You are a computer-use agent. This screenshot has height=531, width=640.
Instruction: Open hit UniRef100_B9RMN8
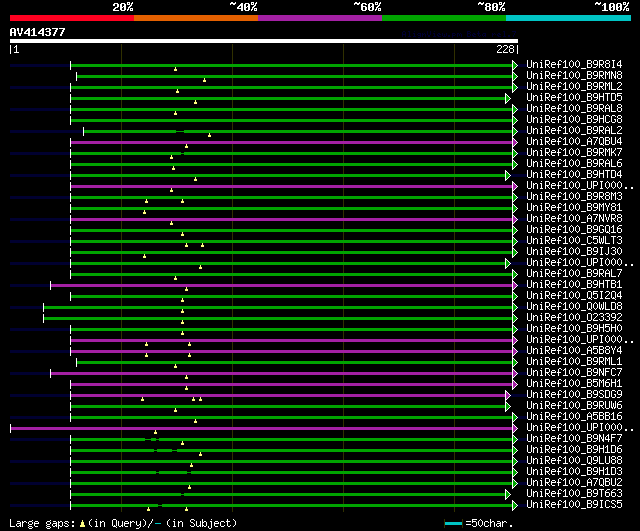pyautogui.click(x=574, y=76)
